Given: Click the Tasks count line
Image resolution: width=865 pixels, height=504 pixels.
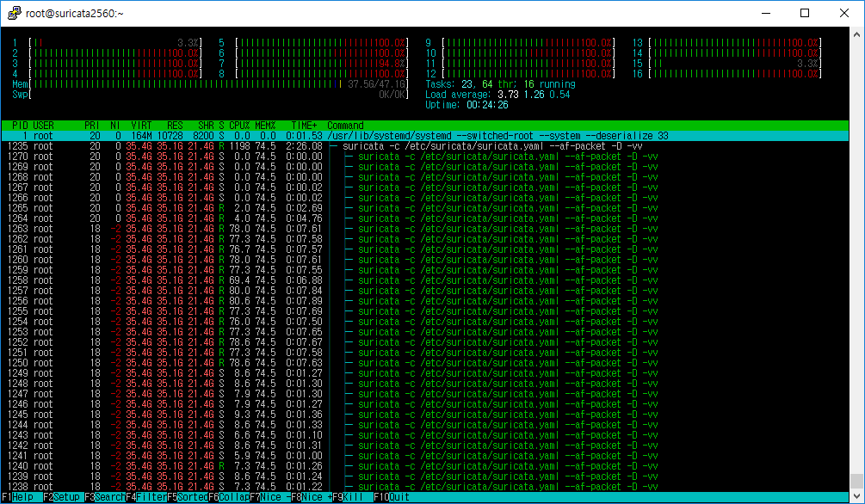Looking at the screenshot, I should coord(500,84).
